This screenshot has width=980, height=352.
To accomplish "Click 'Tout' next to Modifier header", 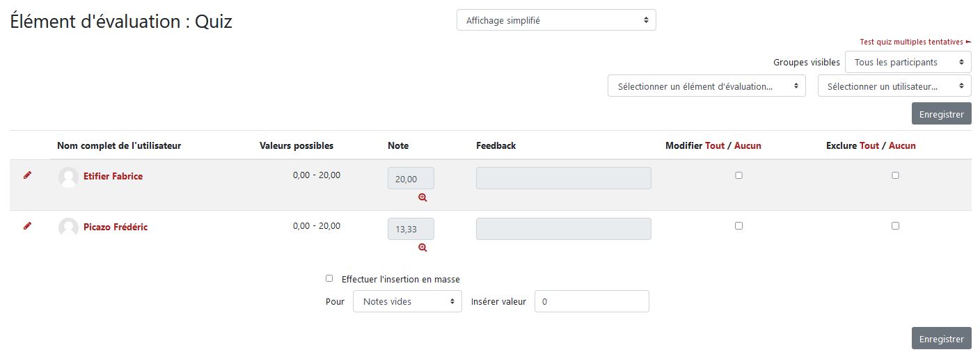I will pos(715,145).
